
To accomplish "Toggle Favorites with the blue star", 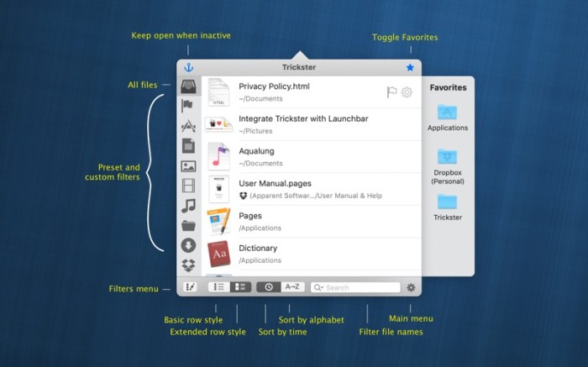I will (410, 67).
